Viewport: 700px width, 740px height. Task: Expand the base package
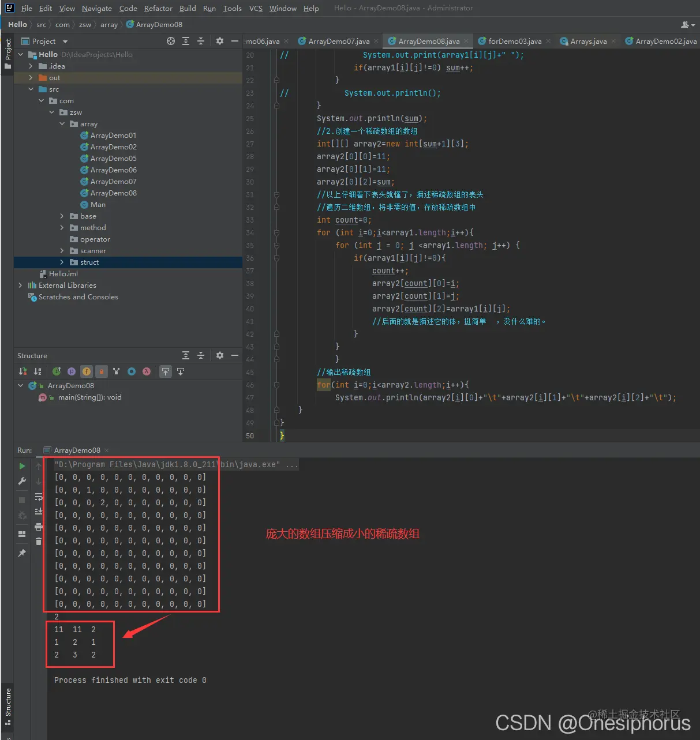62,216
